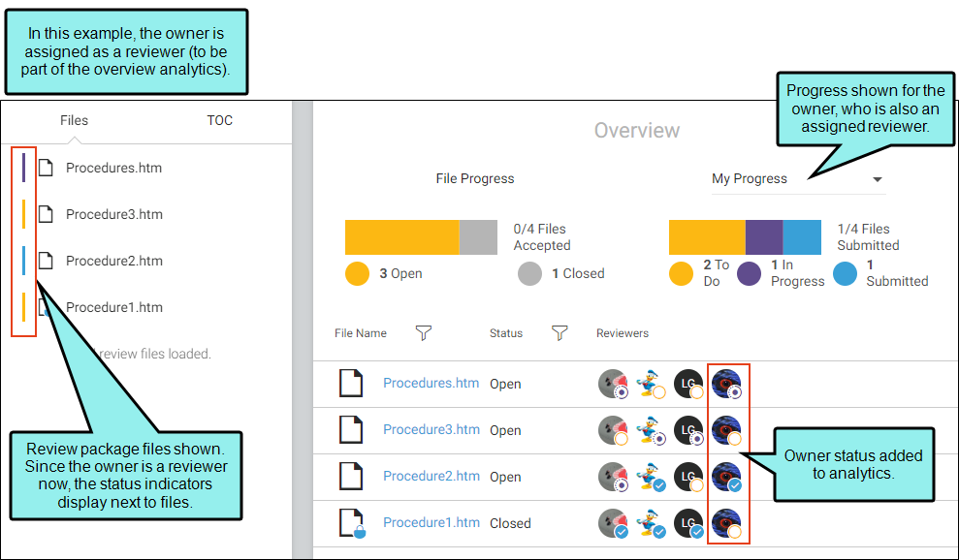
Task: Click the document icon next to Procedures.htm in Files list
Action: pyautogui.click(x=46, y=168)
